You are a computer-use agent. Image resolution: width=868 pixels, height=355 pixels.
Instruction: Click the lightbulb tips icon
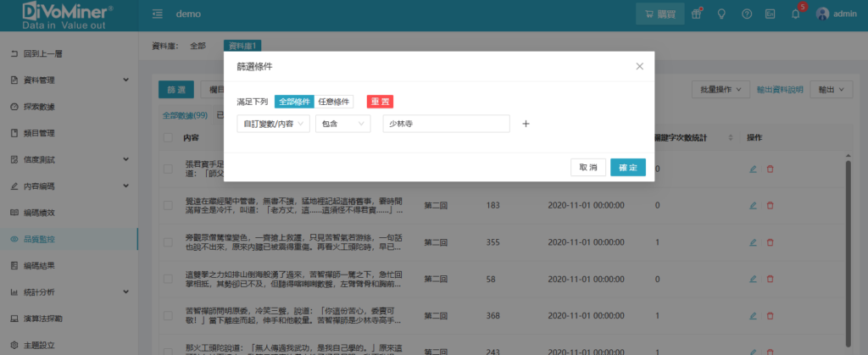point(721,14)
